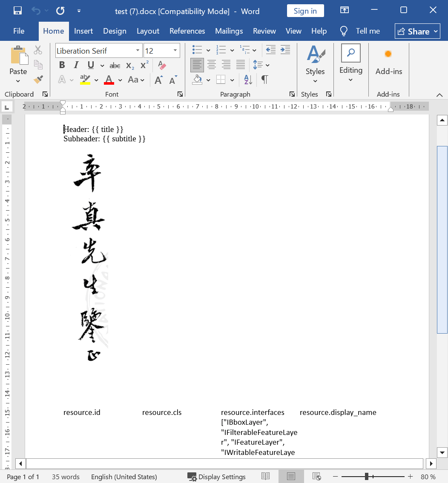Open the font name dropdown
This screenshot has width=448, height=483.
(x=138, y=51)
